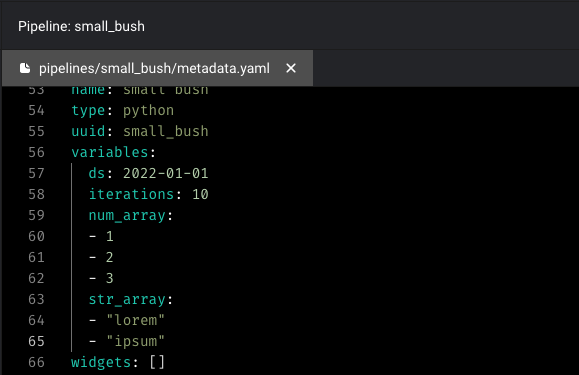Select the pipelines/small_bush/metadata.yaml tab
This screenshot has height=375, width=579.
point(158,68)
